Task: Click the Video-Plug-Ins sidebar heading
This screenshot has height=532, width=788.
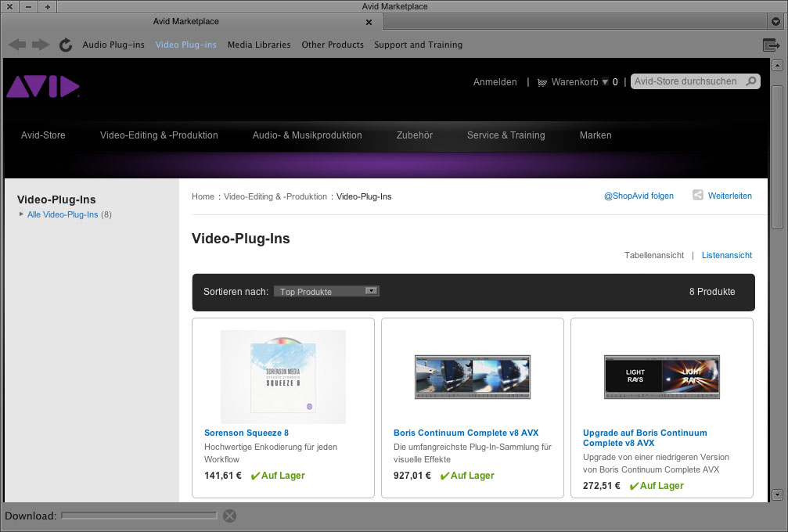Action: pyautogui.click(x=56, y=199)
